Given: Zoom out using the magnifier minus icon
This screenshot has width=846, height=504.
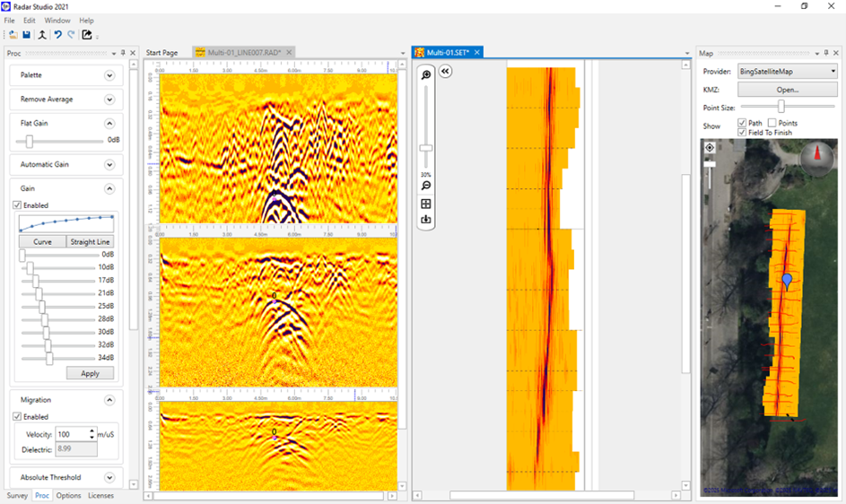Looking at the screenshot, I should click(426, 186).
